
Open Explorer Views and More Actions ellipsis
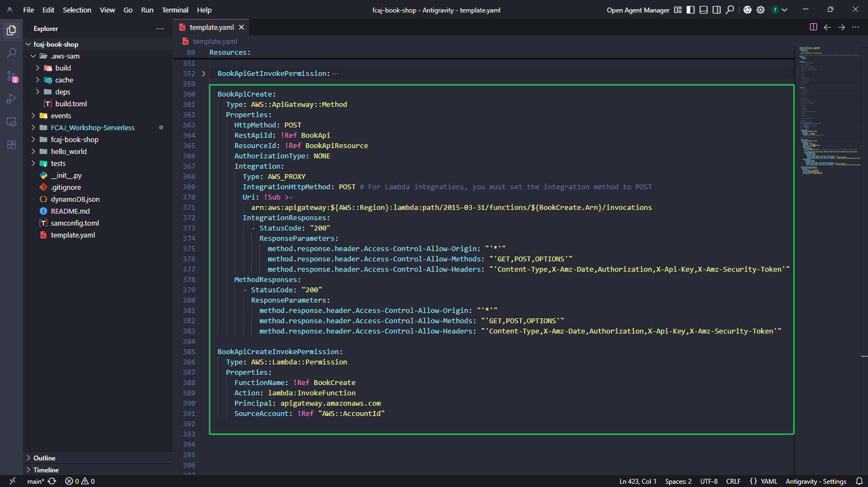(160, 29)
